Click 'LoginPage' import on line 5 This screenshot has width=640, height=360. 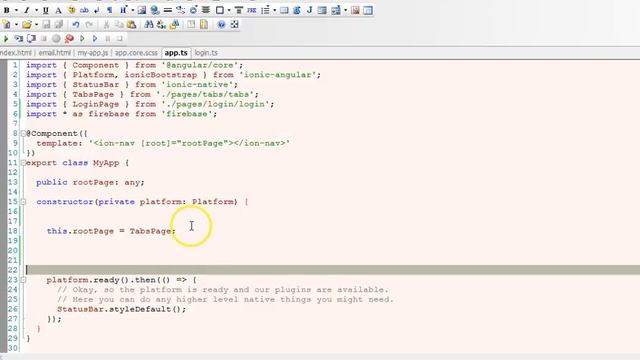click(96, 104)
